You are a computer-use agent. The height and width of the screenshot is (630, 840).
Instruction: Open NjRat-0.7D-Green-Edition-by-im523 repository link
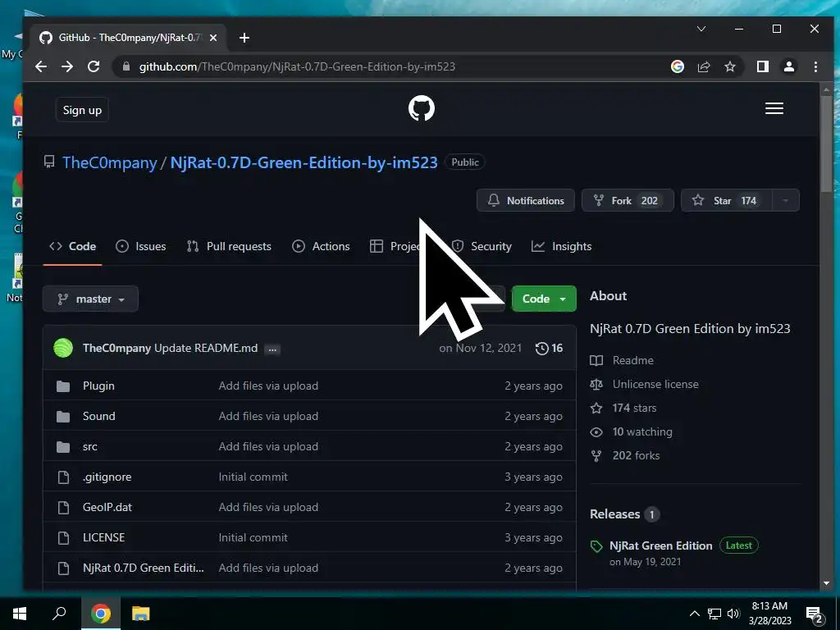point(304,162)
